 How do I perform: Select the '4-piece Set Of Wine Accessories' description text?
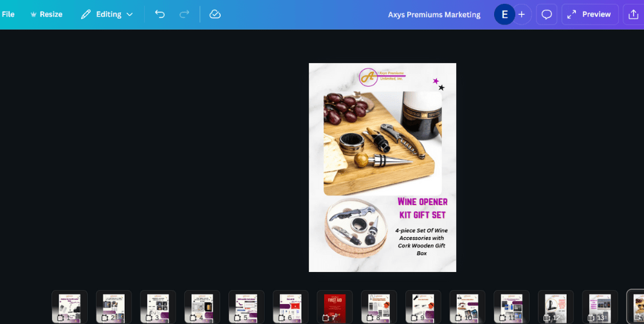pyautogui.click(x=421, y=242)
